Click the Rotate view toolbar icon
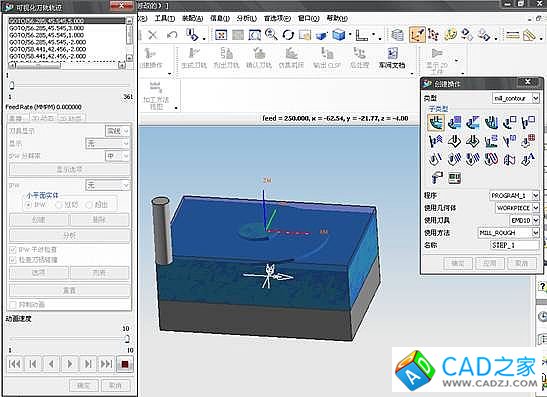Viewport: 547px width, 397px height. [288, 35]
